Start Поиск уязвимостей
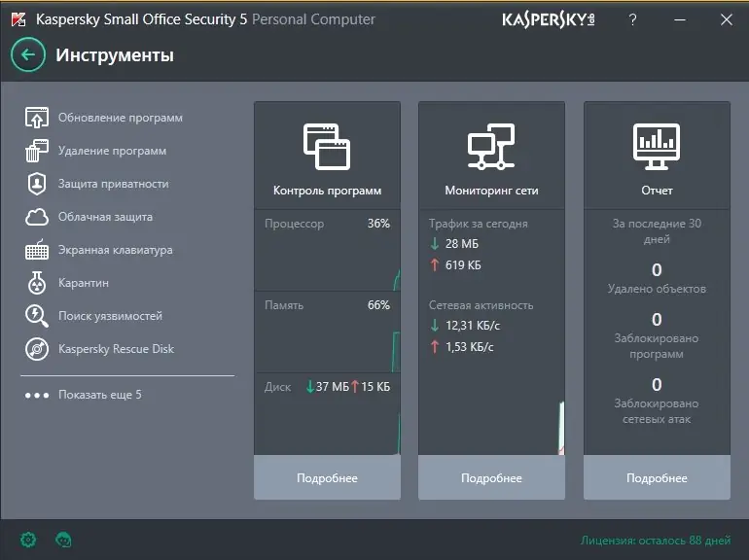Screen dimensions: 749x560 [x=110, y=316]
